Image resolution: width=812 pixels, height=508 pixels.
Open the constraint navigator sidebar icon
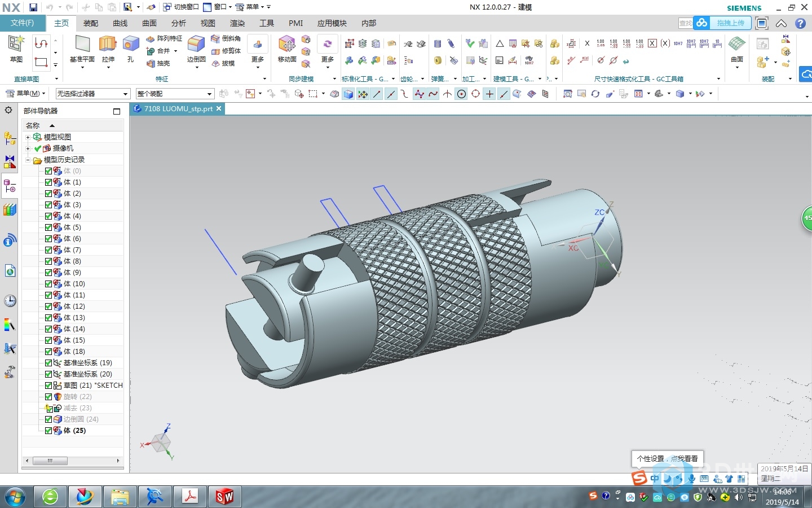coord(10,162)
